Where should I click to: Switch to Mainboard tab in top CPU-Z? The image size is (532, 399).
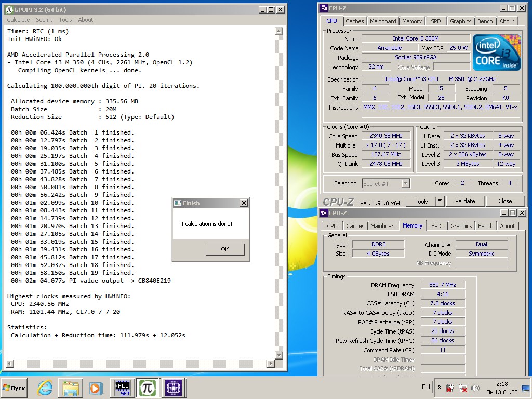click(383, 21)
